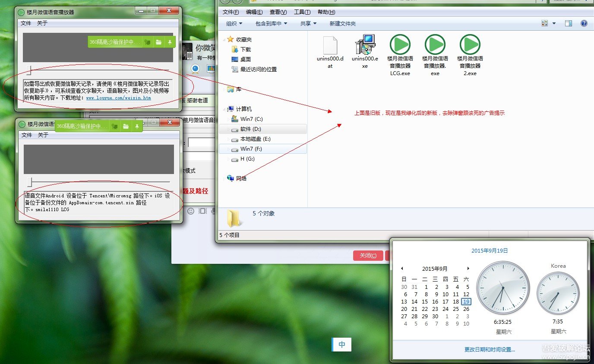The width and height of the screenshot is (594, 364).
Task: Select the unins000.dat file icon
Action: 330,45
